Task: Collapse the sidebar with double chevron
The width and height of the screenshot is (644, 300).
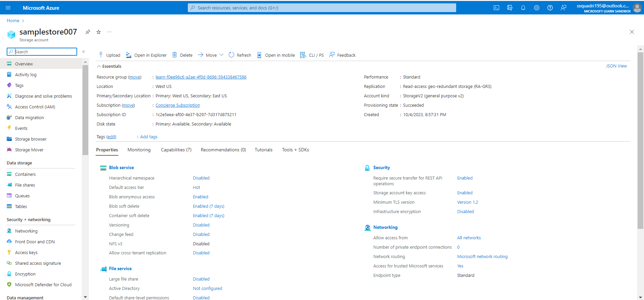Action: (x=84, y=52)
